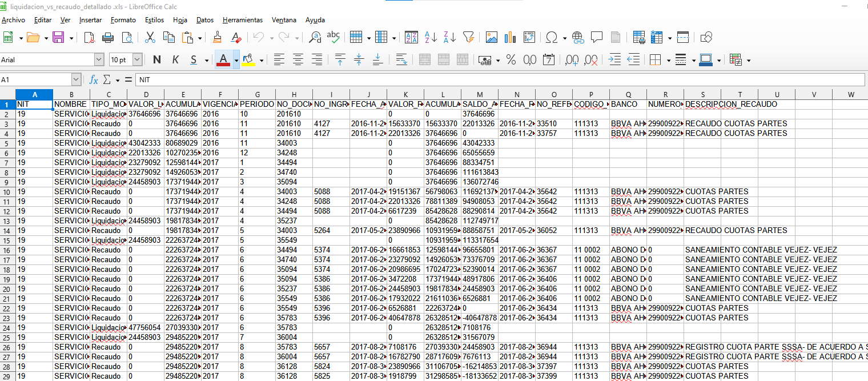Click row header 10
Image resolution: width=868 pixels, height=381 pixels.
7,191
